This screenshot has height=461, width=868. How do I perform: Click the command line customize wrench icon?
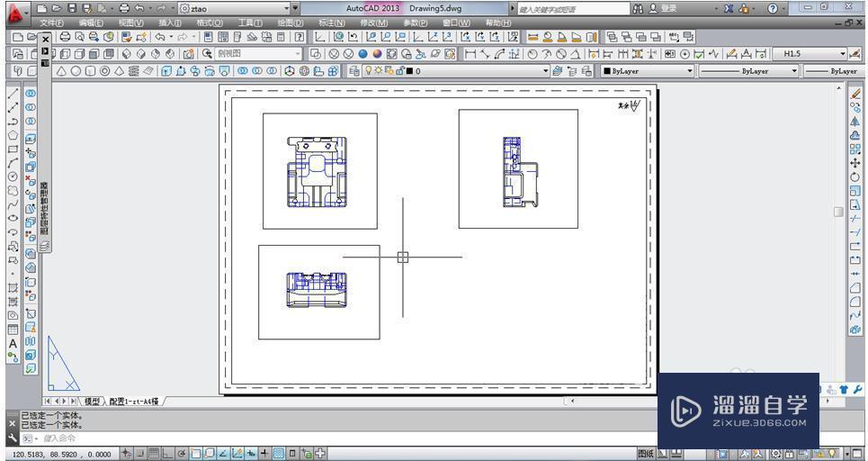point(13,438)
